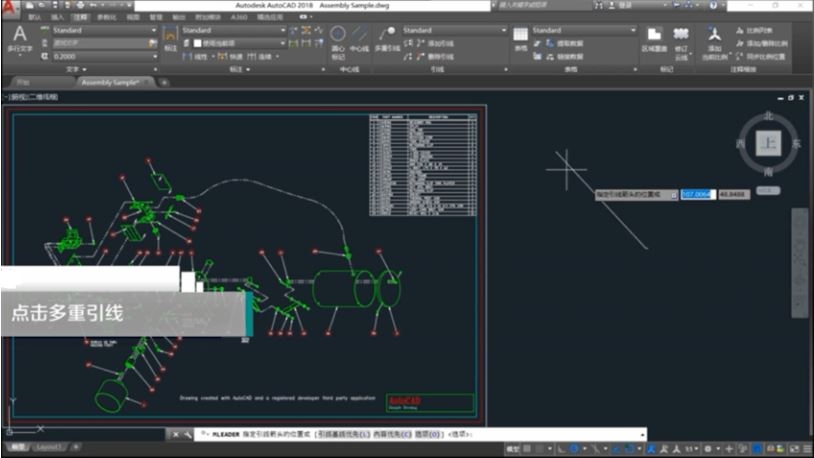Select the Annotate ribbon tab
The width and height of the screenshot is (814, 458).
click(x=80, y=17)
